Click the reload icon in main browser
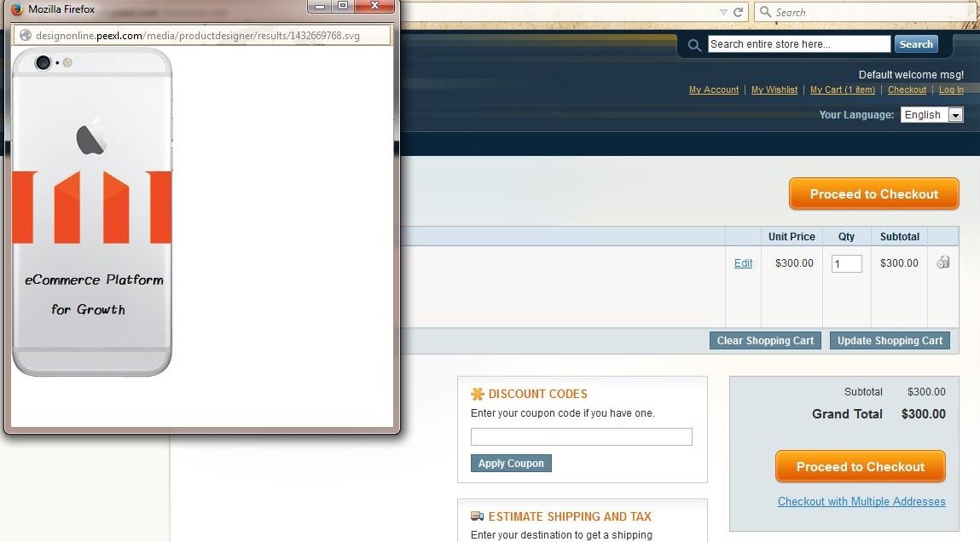The image size is (980, 542). (738, 13)
